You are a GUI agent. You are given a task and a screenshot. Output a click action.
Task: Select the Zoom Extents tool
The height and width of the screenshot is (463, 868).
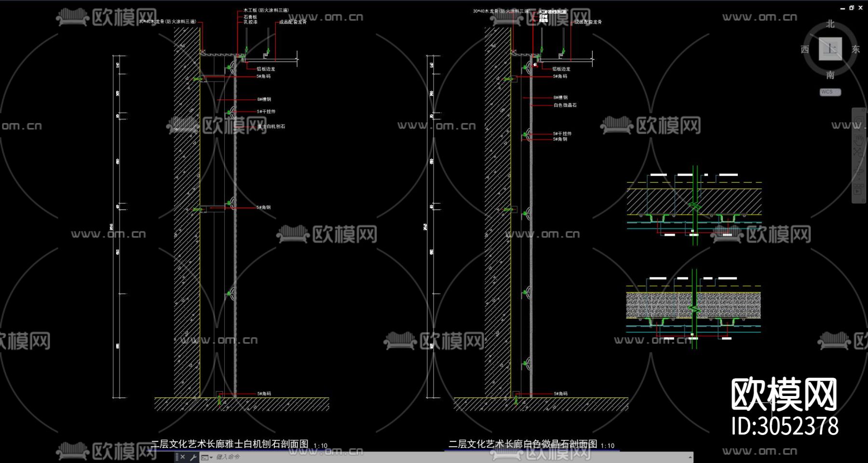coord(859,153)
